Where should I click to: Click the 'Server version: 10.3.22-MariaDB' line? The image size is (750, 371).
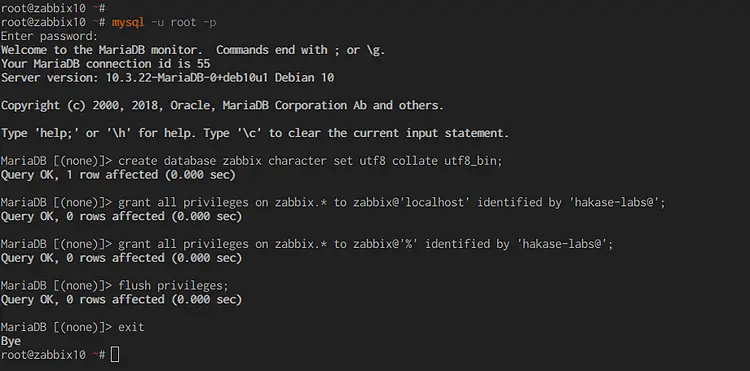(167, 78)
